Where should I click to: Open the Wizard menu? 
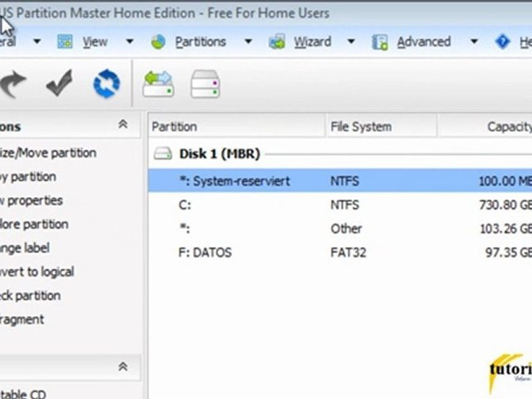(x=313, y=42)
